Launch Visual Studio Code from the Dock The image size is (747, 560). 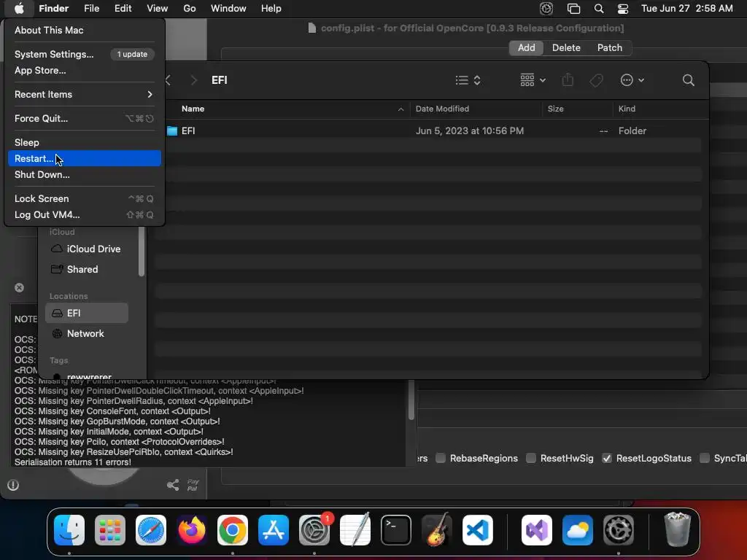478,530
